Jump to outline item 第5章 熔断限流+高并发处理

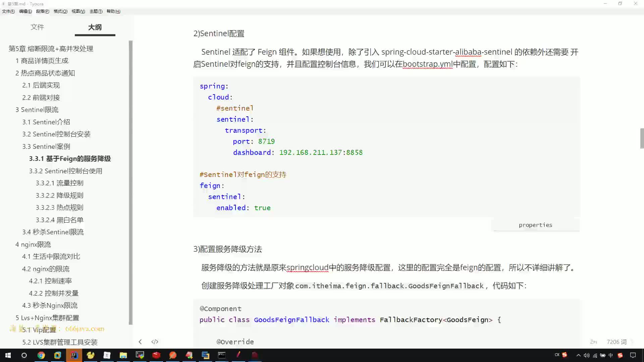point(51,49)
